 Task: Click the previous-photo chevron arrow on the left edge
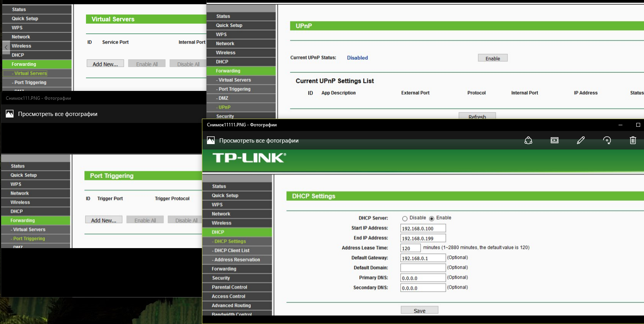[x=6, y=47]
